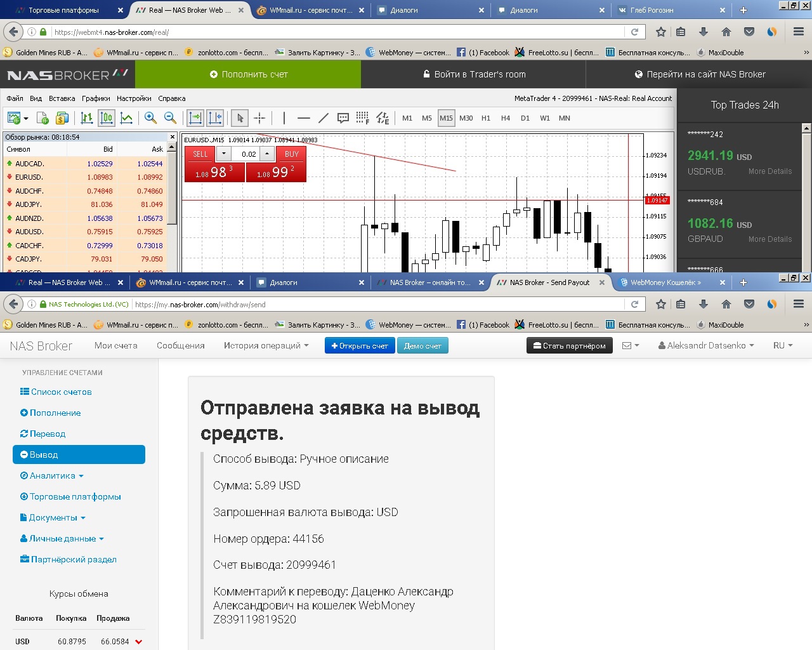Open the Список счетов sidebar link

56,392
